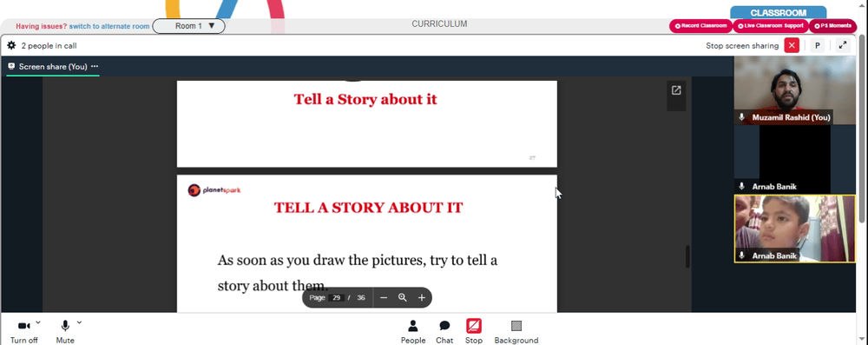Stop screen sharing with red X button

[792, 45]
